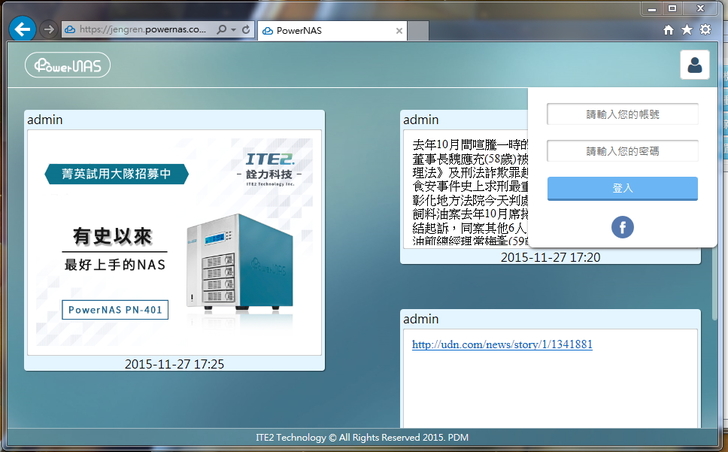Sign in with the Facebook icon
The width and height of the screenshot is (728, 452).
623,227
